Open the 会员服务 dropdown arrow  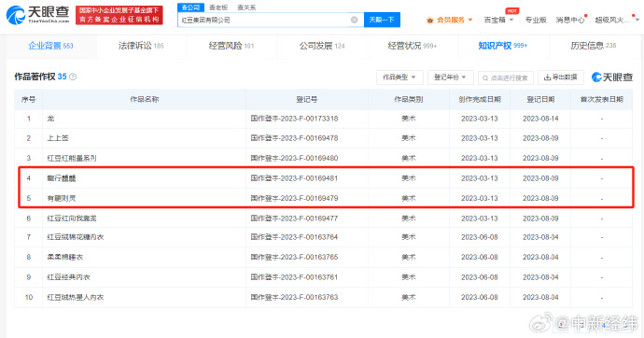tap(470, 20)
